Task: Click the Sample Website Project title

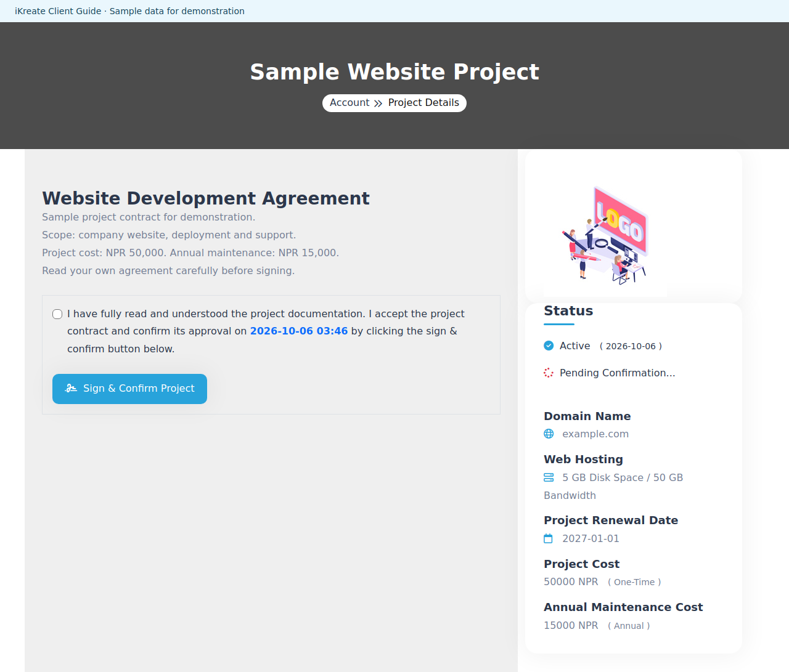Action: (x=394, y=71)
